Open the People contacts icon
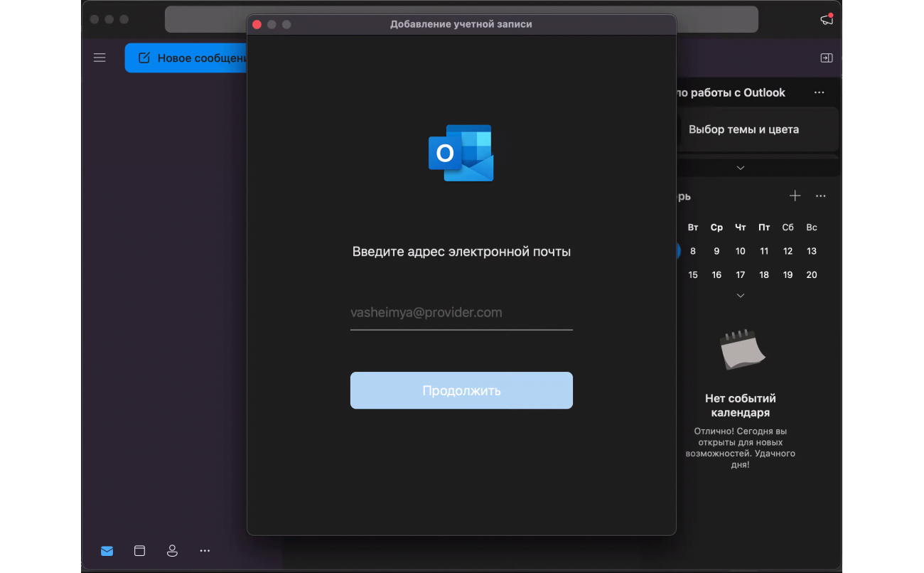The width and height of the screenshot is (924, 573). (x=172, y=550)
